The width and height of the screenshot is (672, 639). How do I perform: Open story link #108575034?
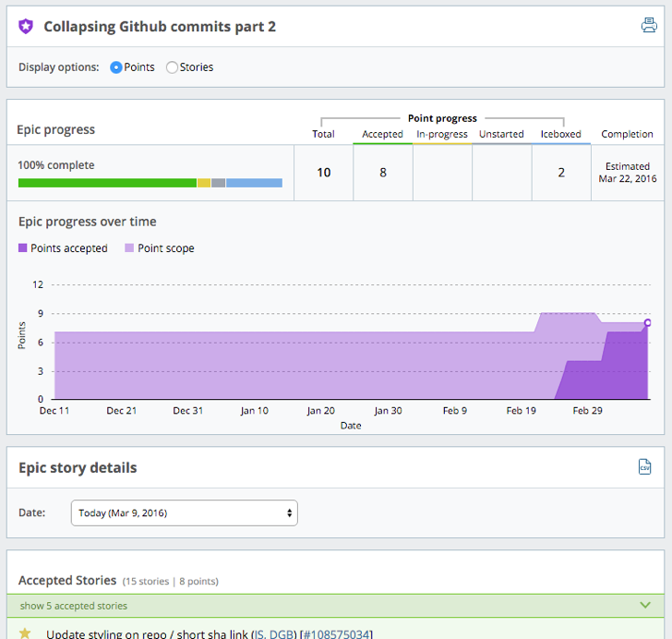point(336,633)
